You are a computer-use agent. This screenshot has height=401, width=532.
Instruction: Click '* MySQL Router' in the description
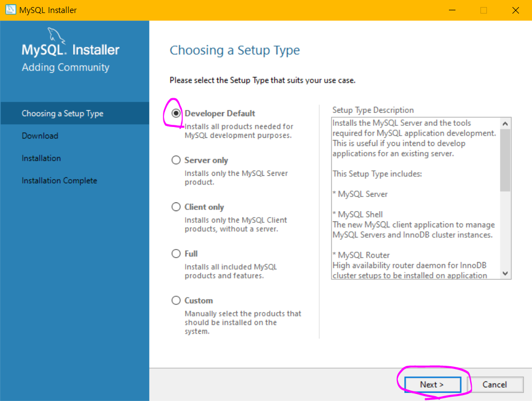(x=361, y=255)
